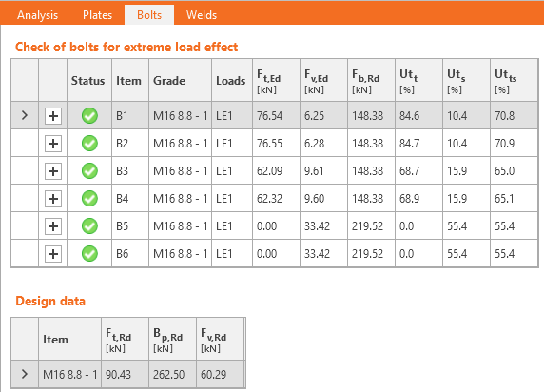Screen dimensions: 544x392
Task: Click row arrow in Design data table
Action: (25, 374)
